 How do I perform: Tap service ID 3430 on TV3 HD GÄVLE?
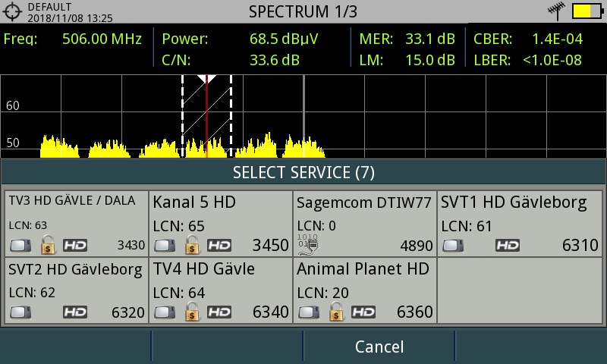pos(131,245)
